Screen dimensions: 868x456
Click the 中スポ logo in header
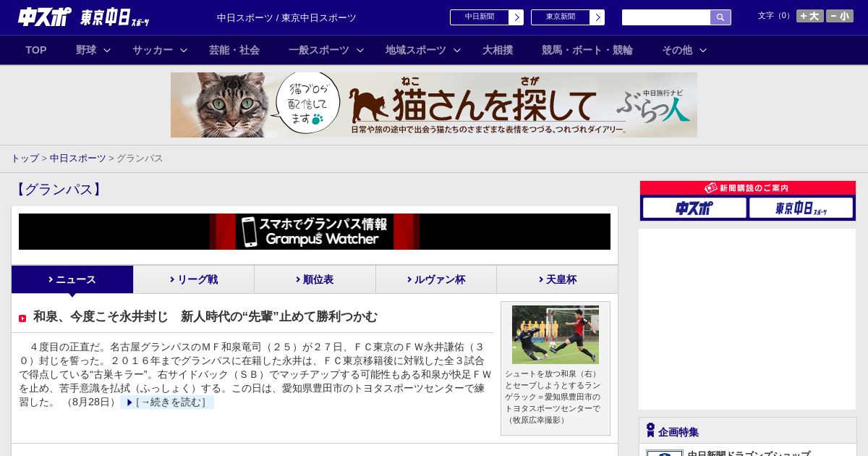[x=45, y=17]
